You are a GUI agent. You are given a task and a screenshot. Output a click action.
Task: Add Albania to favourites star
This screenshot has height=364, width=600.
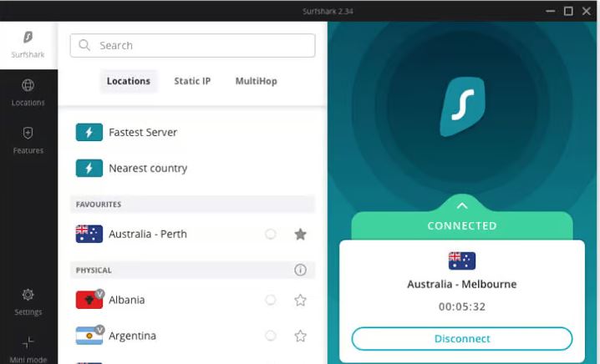300,300
